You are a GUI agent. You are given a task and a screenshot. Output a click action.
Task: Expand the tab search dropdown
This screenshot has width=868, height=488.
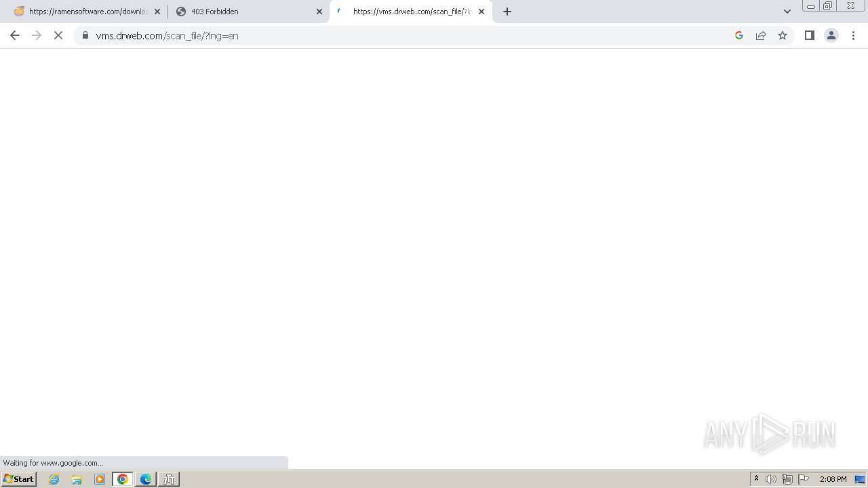pos(787,12)
